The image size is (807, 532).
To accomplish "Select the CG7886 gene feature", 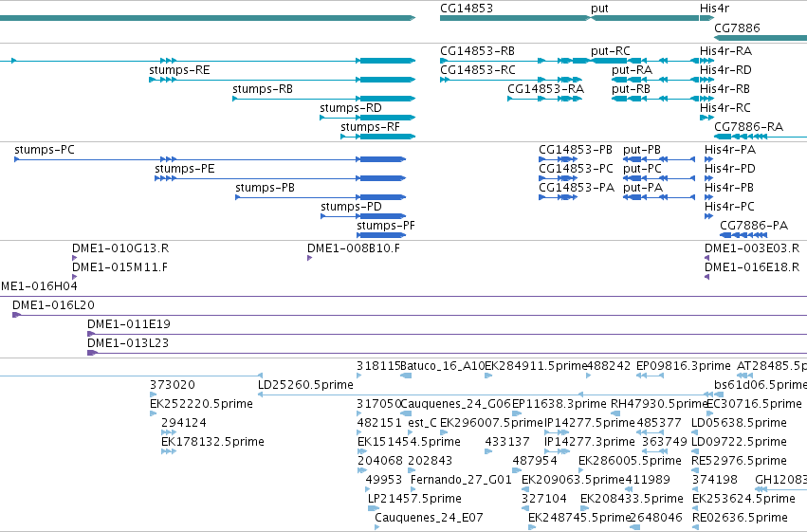I will click(761, 38).
